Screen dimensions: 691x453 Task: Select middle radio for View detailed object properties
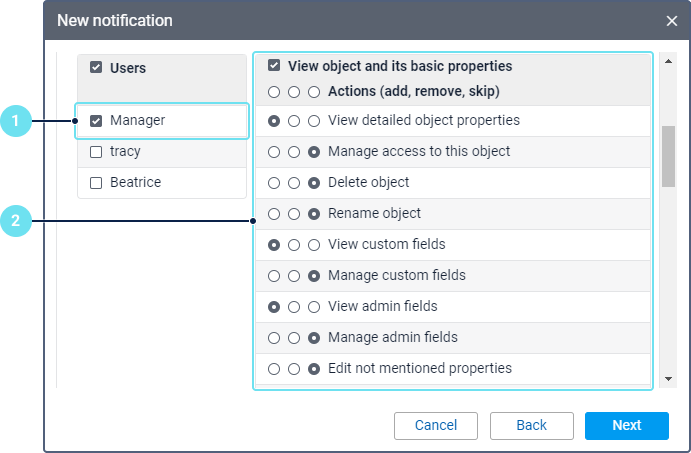tap(294, 121)
